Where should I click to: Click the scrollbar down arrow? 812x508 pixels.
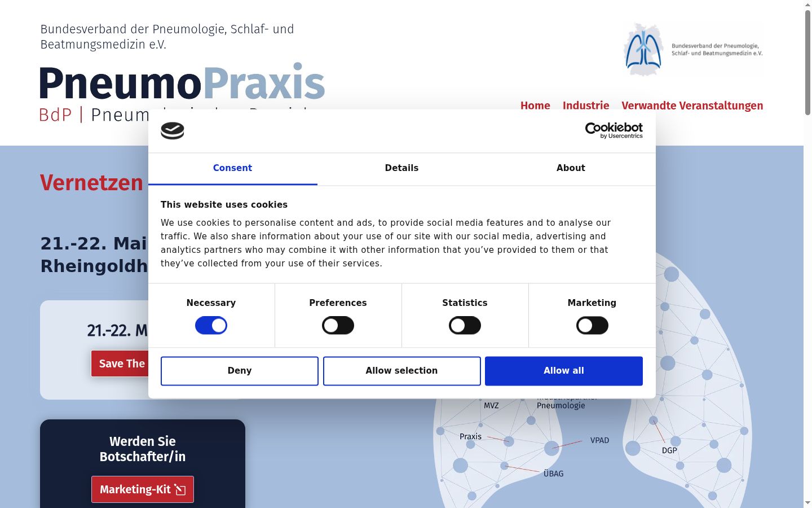(x=807, y=502)
